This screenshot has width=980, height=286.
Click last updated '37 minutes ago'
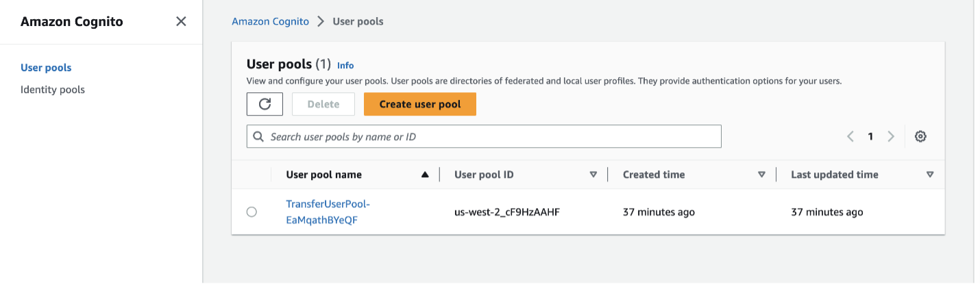[827, 212]
